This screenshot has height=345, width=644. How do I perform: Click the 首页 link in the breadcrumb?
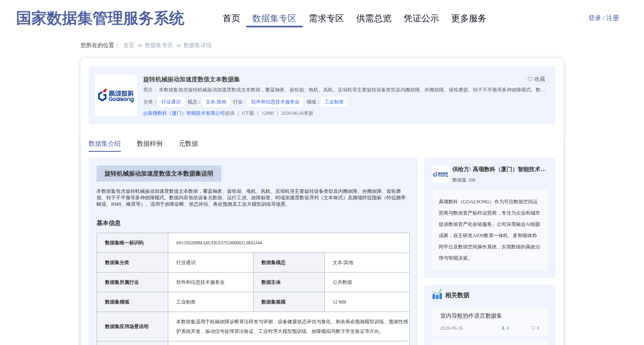(129, 45)
